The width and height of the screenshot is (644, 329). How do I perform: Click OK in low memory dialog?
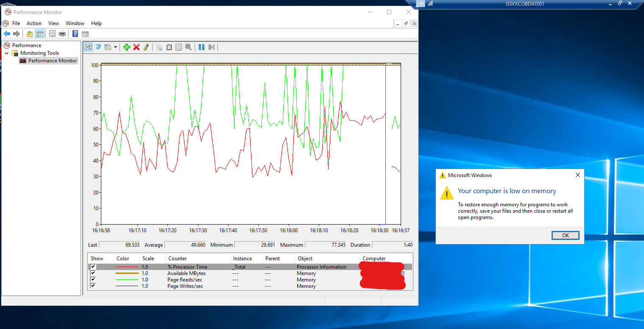[x=566, y=236]
